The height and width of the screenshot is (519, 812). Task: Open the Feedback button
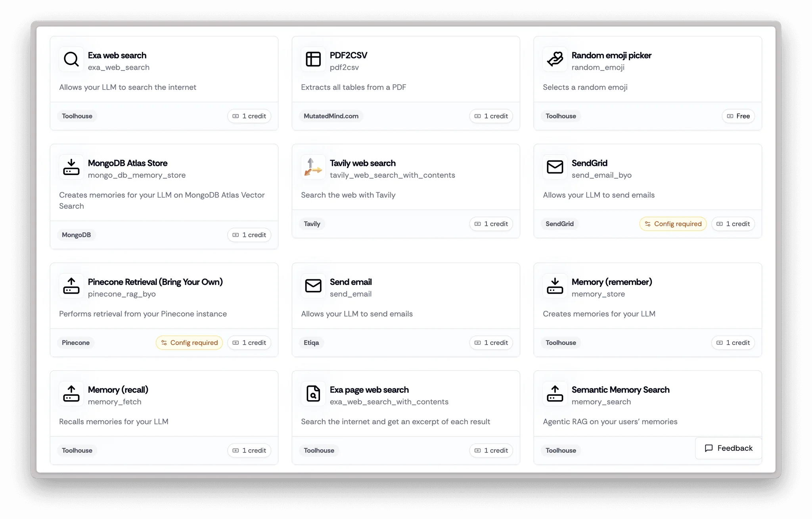(x=729, y=448)
